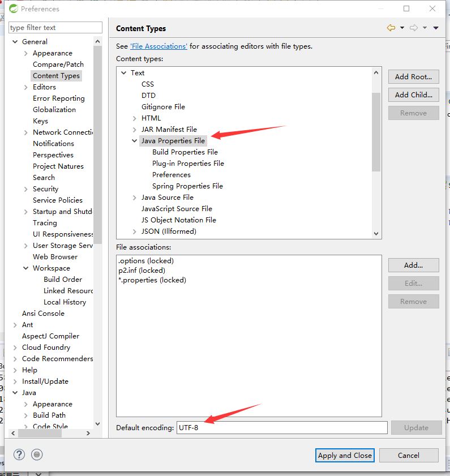Click the Help question mark icon
450x476 pixels.
[19, 454]
